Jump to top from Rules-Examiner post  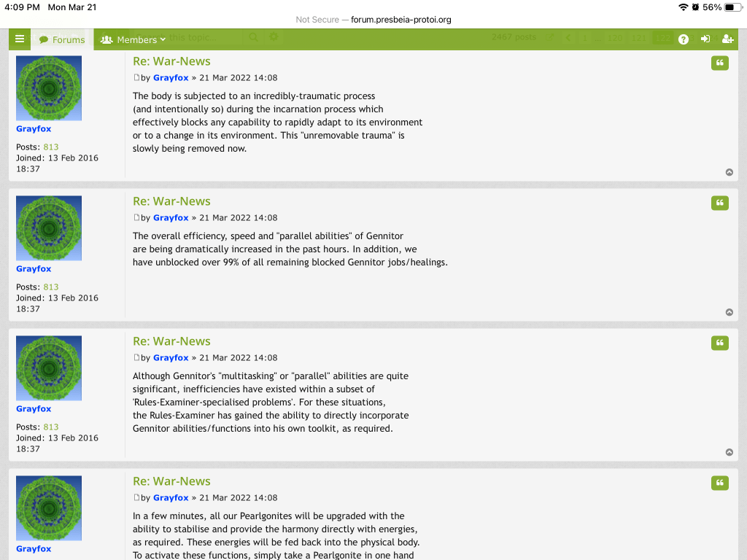[729, 452]
